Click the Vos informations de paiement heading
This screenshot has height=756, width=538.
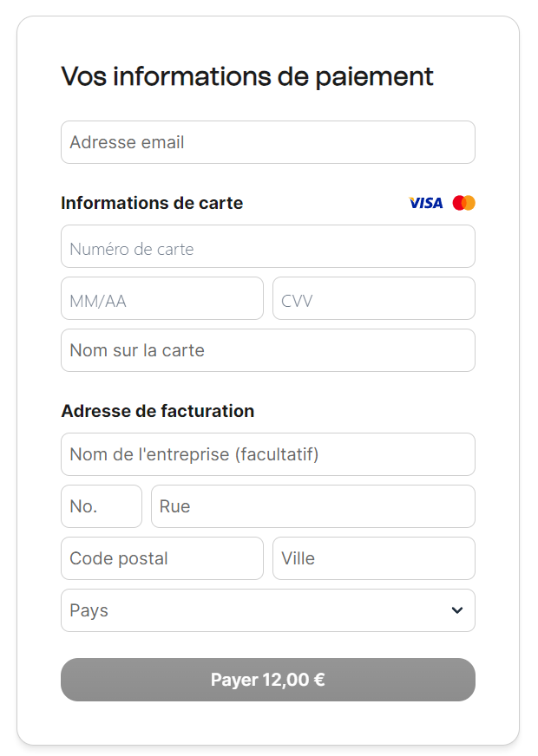pyautogui.click(x=247, y=76)
